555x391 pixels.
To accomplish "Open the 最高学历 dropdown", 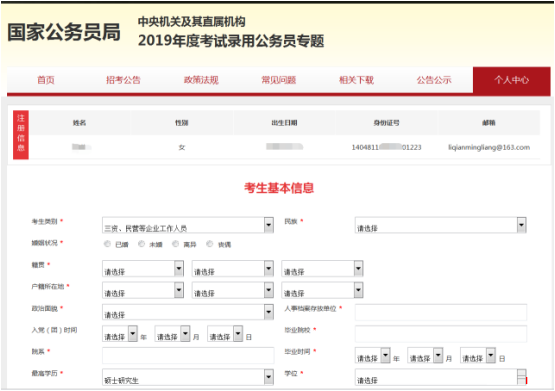I will pos(188,377).
